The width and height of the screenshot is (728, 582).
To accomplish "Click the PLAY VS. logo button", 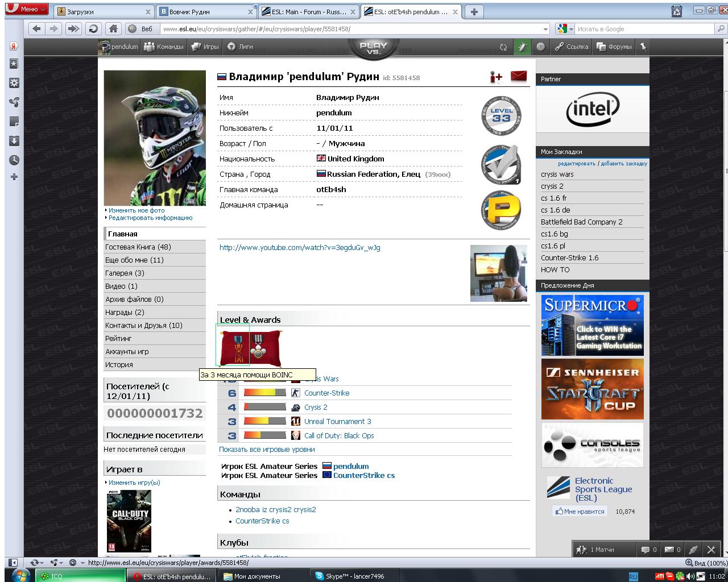I will pyautogui.click(x=374, y=49).
